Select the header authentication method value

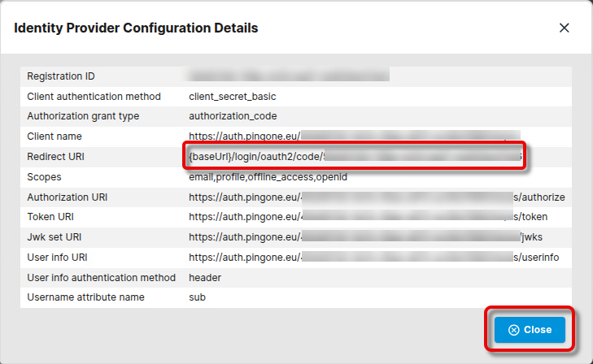205,278
